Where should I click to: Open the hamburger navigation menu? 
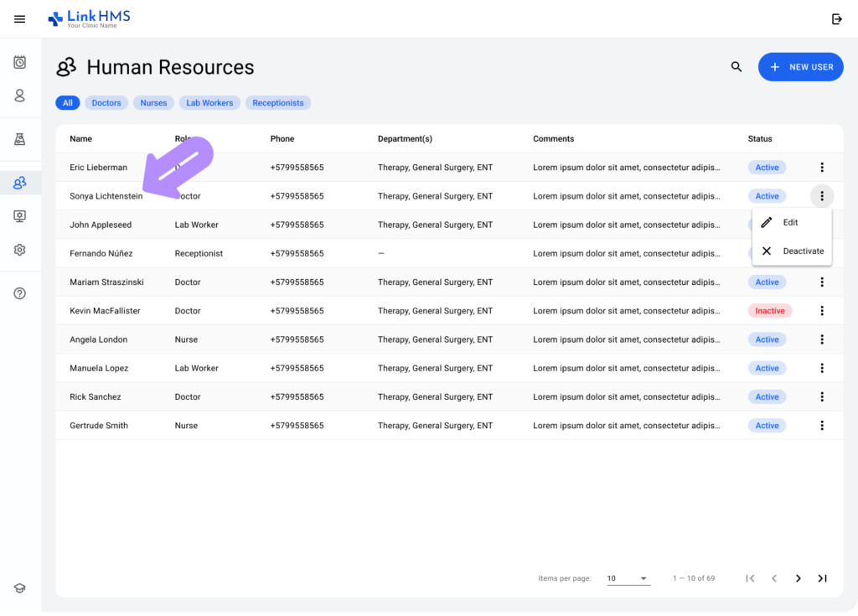click(x=20, y=19)
